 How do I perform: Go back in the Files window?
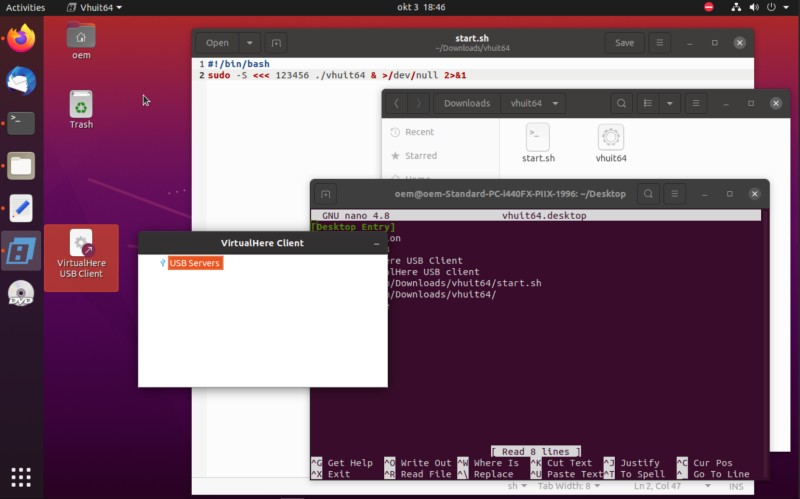click(x=396, y=103)
